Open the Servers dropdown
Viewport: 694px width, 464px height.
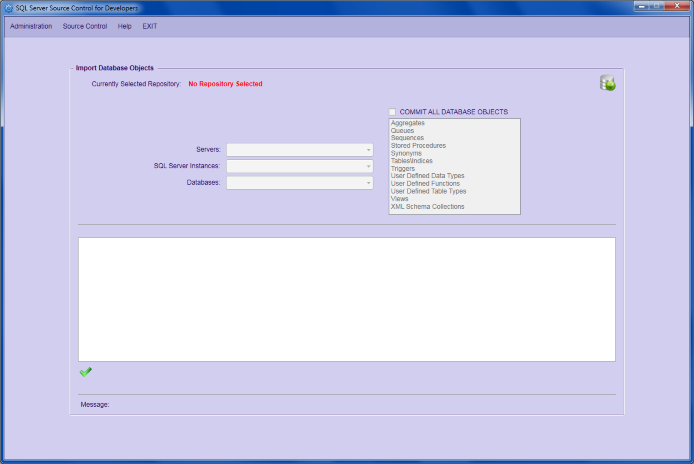(x=300, y=150)
